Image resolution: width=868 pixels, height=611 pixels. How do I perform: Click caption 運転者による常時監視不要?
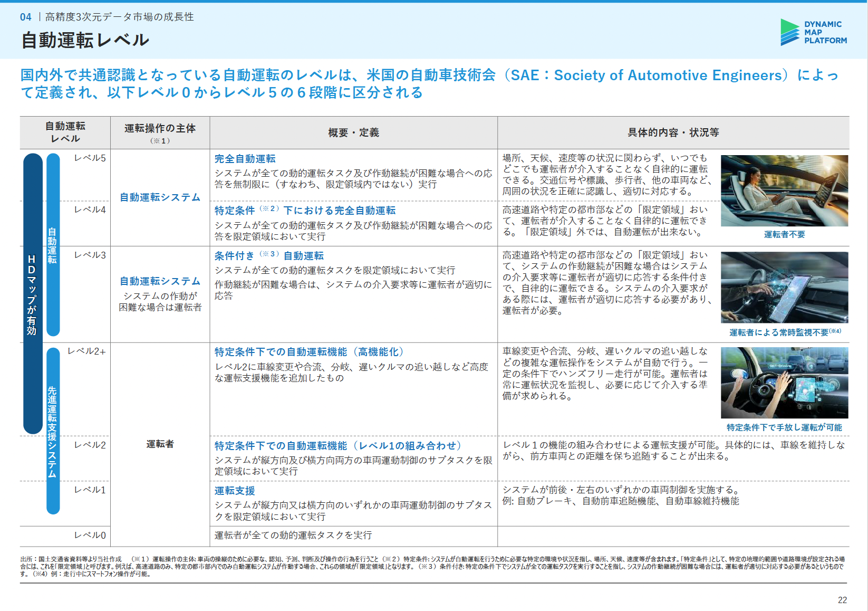point(785,332)
